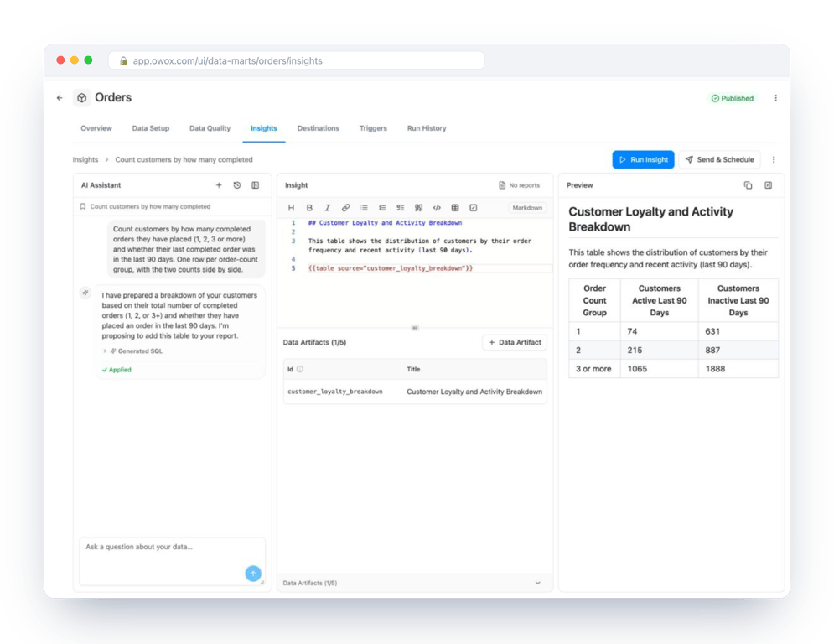The image size is (834, 644).
Task: Open the Triggers tab
Action: coord(373,128)
